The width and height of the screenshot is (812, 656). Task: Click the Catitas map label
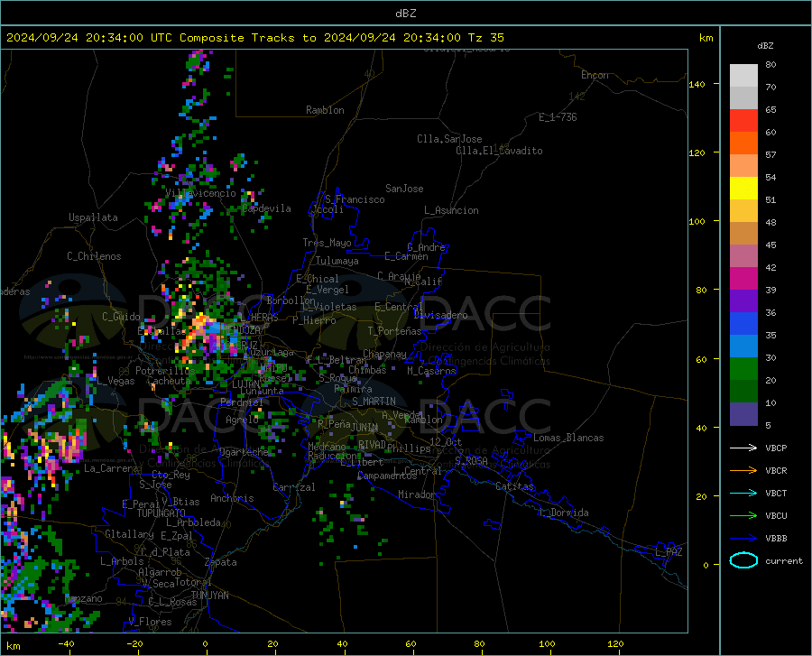(x=514, y=486)
